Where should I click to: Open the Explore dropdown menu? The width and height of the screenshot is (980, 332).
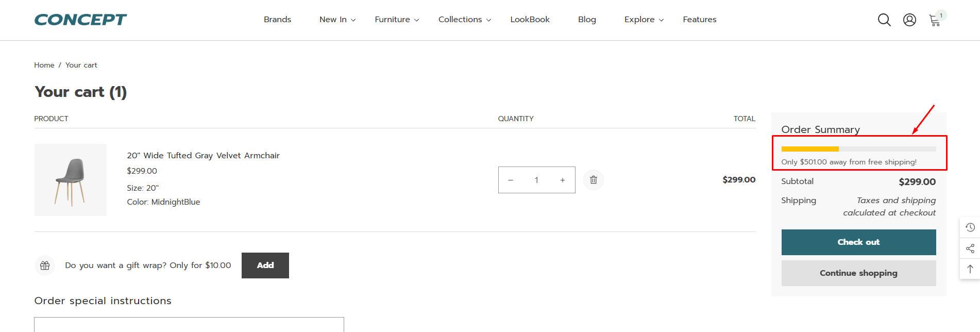tap(644, 20)
